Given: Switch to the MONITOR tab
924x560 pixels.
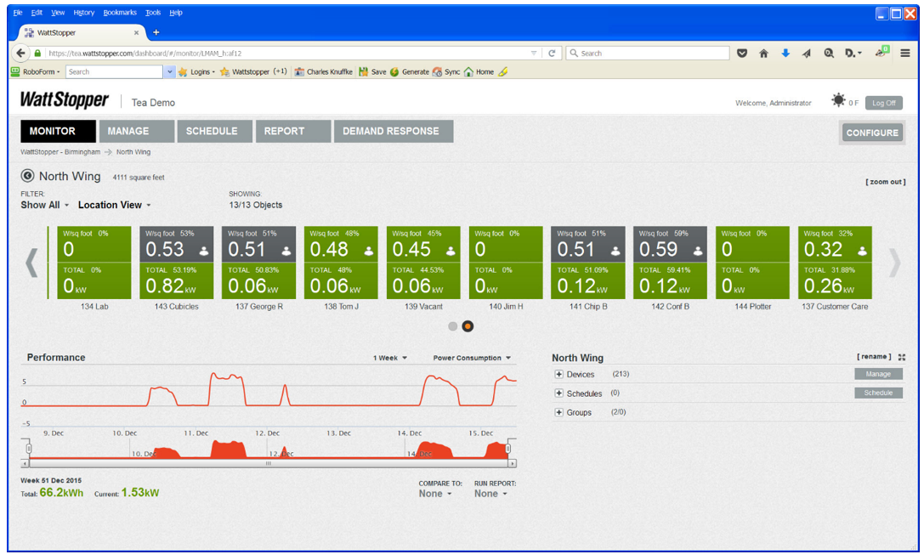Looking at the screenshot, I should pos(58,132).
